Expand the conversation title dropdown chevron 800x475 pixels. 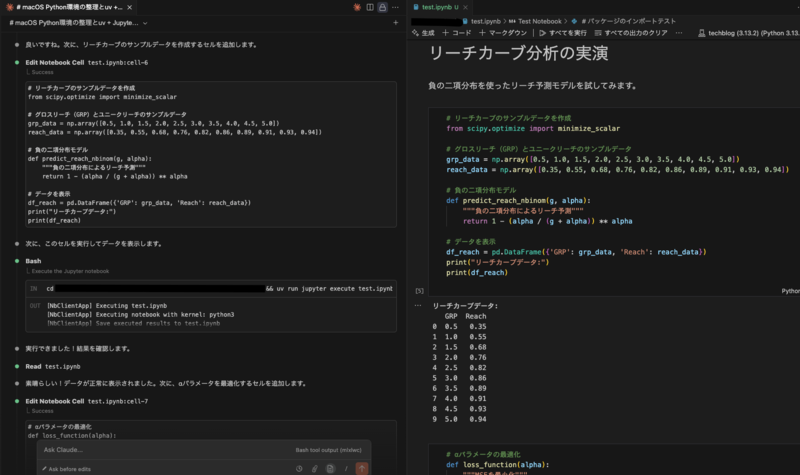[145, 23]
